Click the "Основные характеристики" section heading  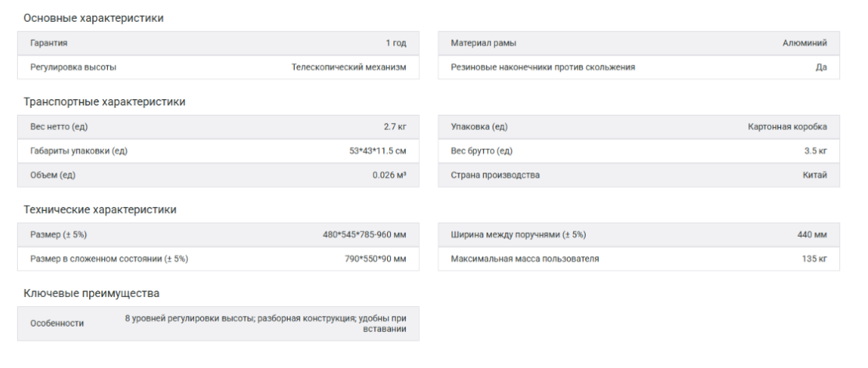[x=93, y=18]
